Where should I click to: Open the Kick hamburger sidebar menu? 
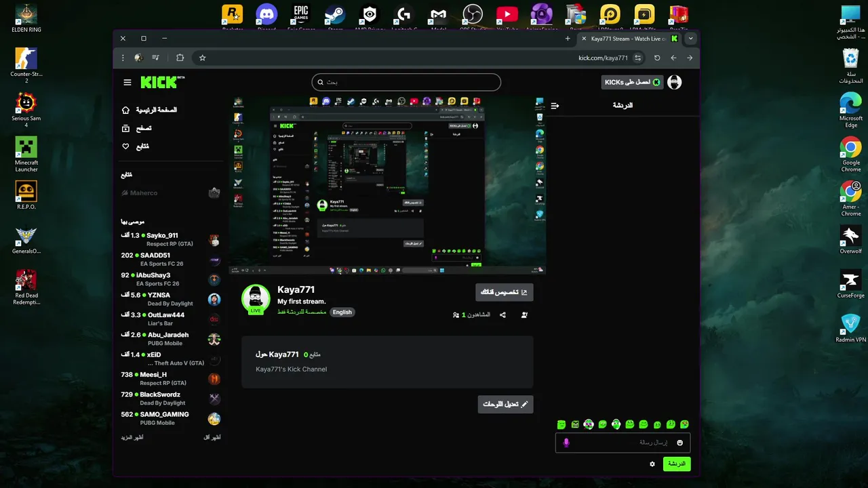127,83
